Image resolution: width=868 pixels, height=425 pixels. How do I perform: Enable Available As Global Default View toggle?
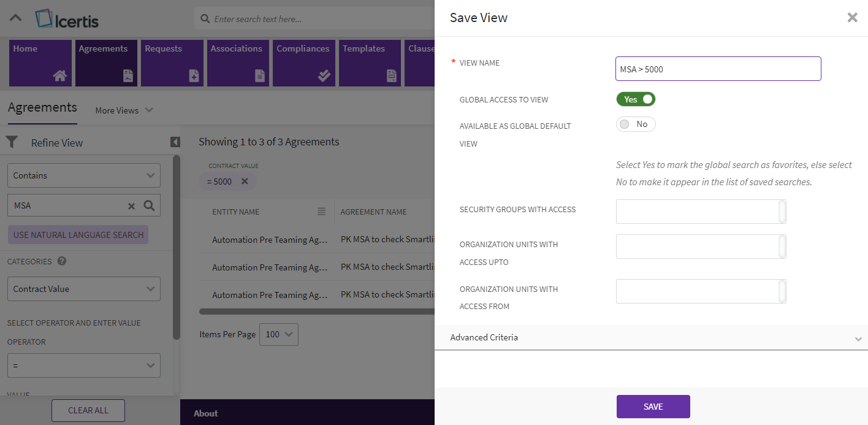click(636, 124)
